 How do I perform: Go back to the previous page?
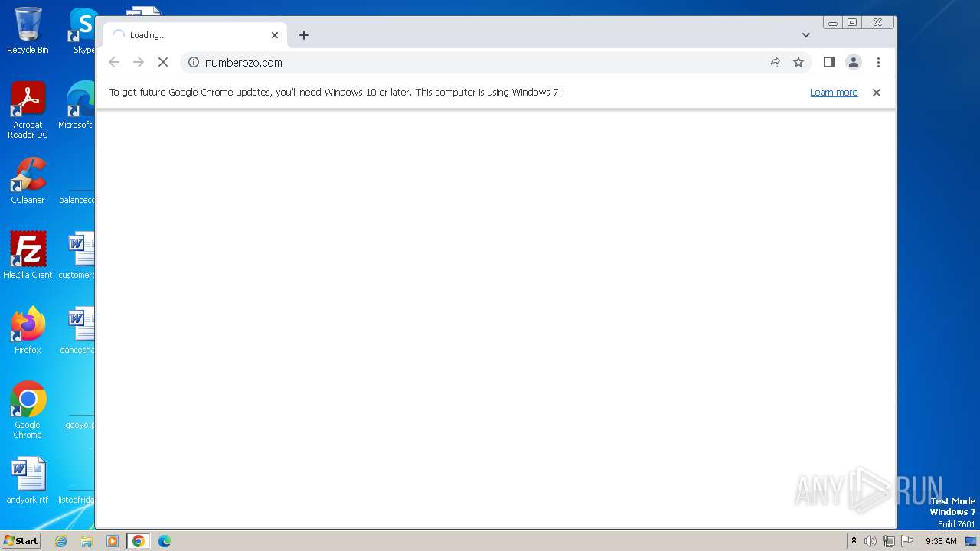tap(114, 62)
